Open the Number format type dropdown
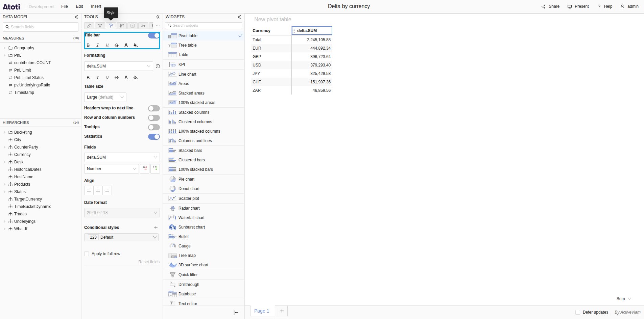Screen dimensions: 644x319 click(111, 169)
